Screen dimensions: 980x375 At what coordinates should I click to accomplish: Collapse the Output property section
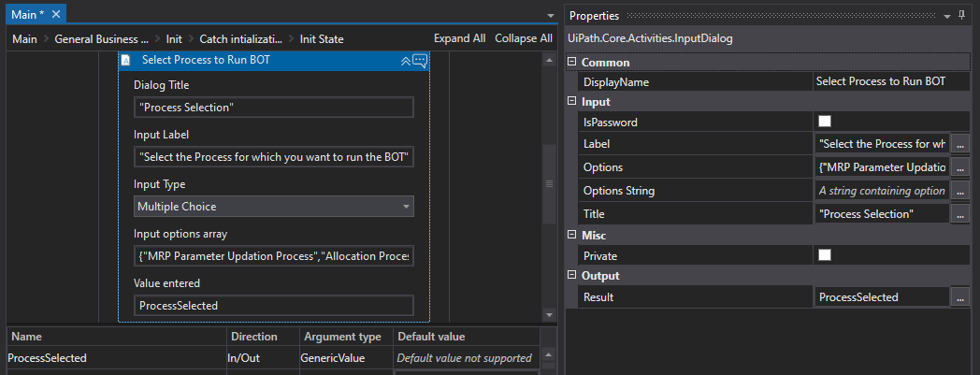pos(572,276)
